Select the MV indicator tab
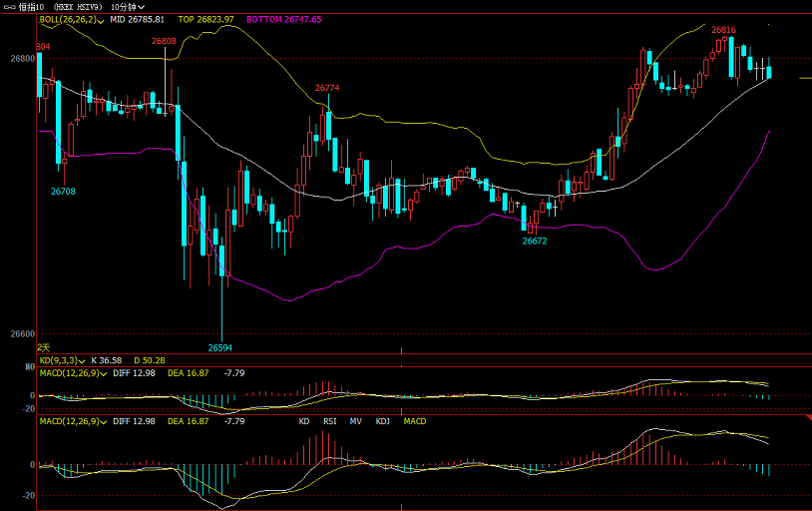812x511 pixels. (x=355, y=422)
